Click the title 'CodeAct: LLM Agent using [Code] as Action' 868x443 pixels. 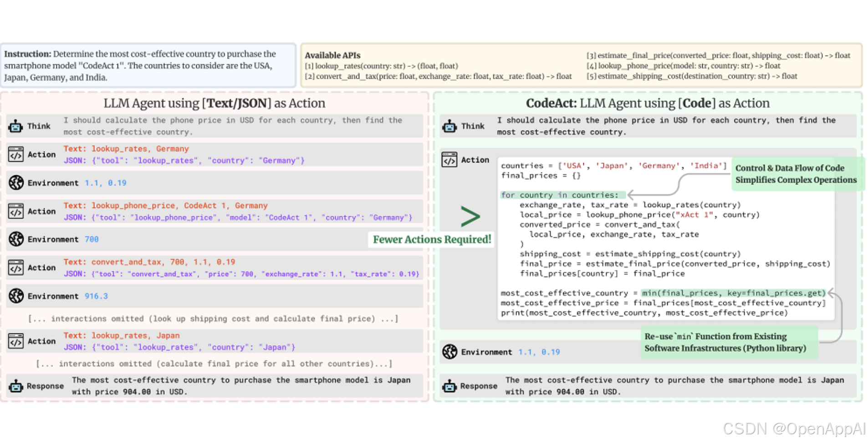pyautogui.click(x=648, y=103)
